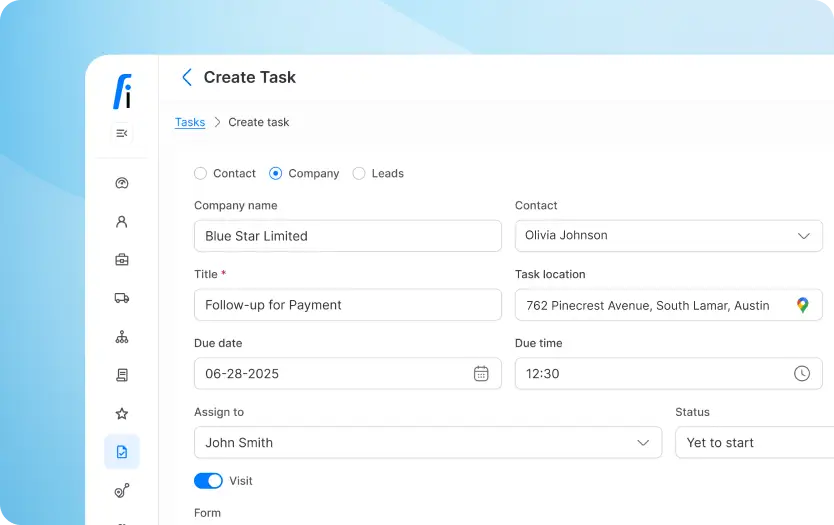The image size is (834, 525).
Task: Expand the Contact dropdown showing Olivia Johnson
Action: click(x=669, y=236)
